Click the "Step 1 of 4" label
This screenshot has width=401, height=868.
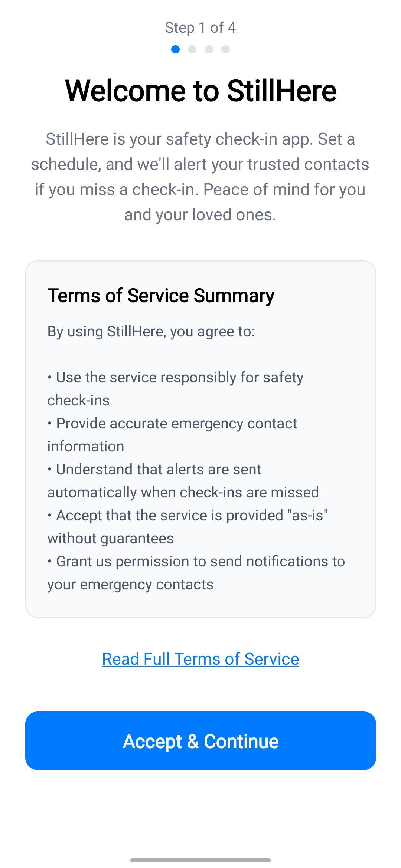click(x=200, y=28)
